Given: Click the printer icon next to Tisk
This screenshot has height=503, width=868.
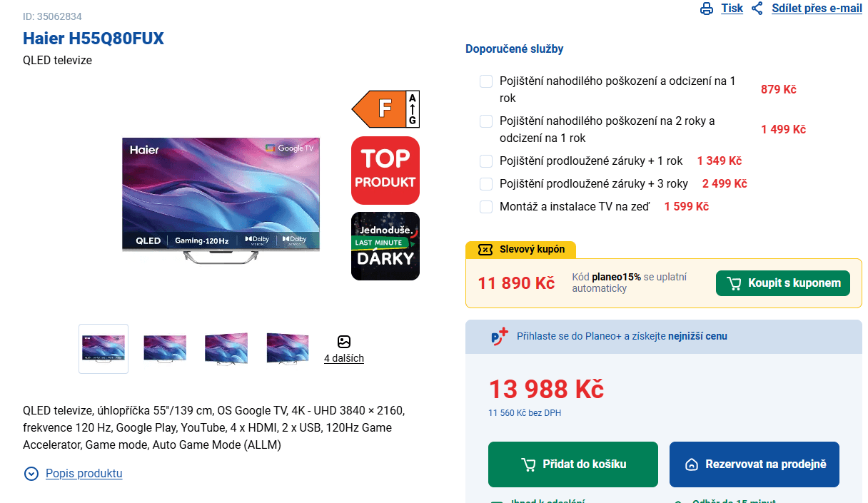Looking at the screenshot, I should point(707,8).
